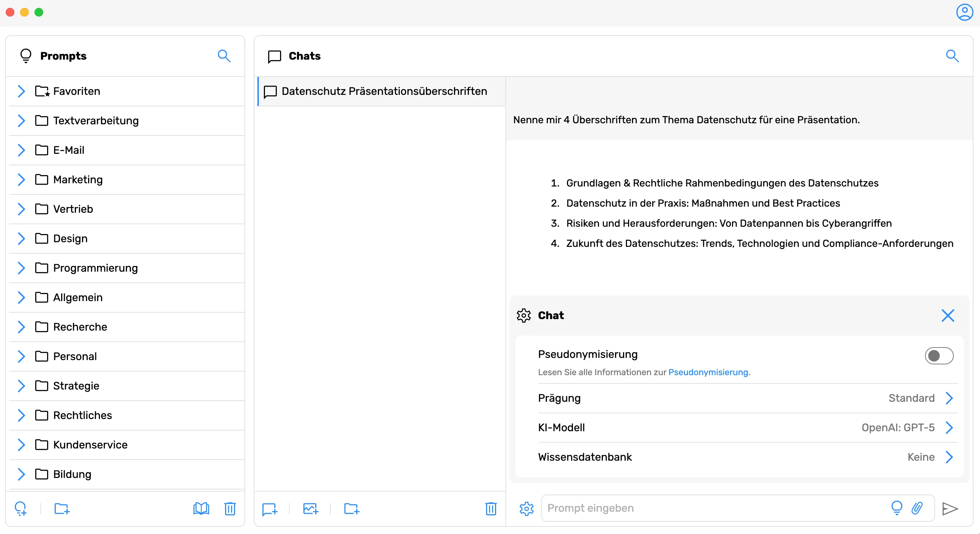Click the new image chat icon

[x=311, y=508]
